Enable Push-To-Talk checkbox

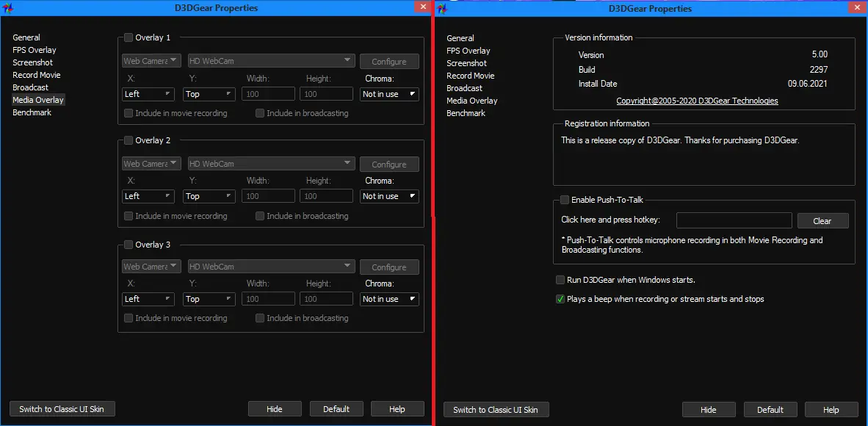point(565,200)
